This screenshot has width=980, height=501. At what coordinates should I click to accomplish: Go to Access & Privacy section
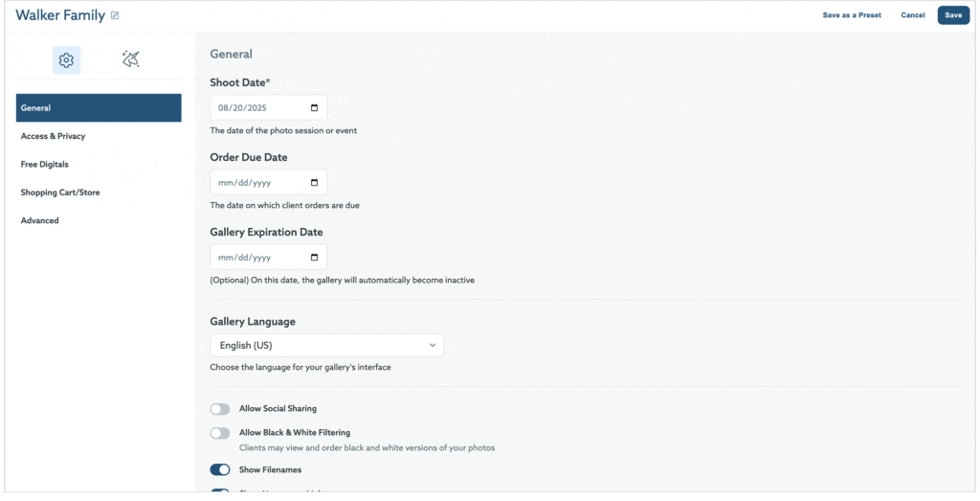point(54,136)
